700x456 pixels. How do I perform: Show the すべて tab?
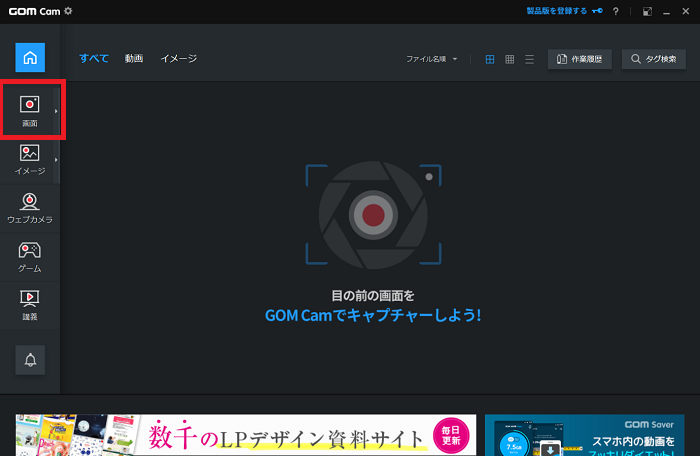pos(94,59)
